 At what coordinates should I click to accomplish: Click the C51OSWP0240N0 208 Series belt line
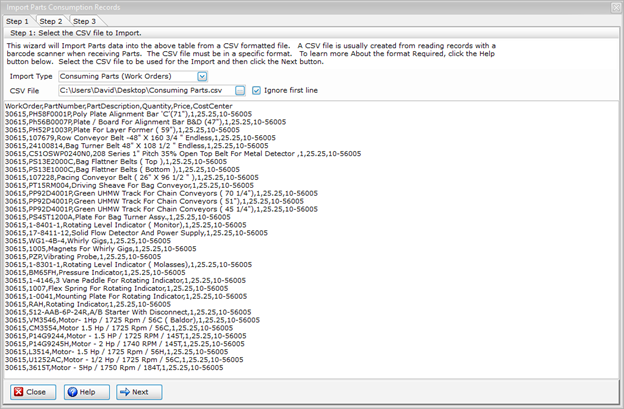click(x=183, y=154)
